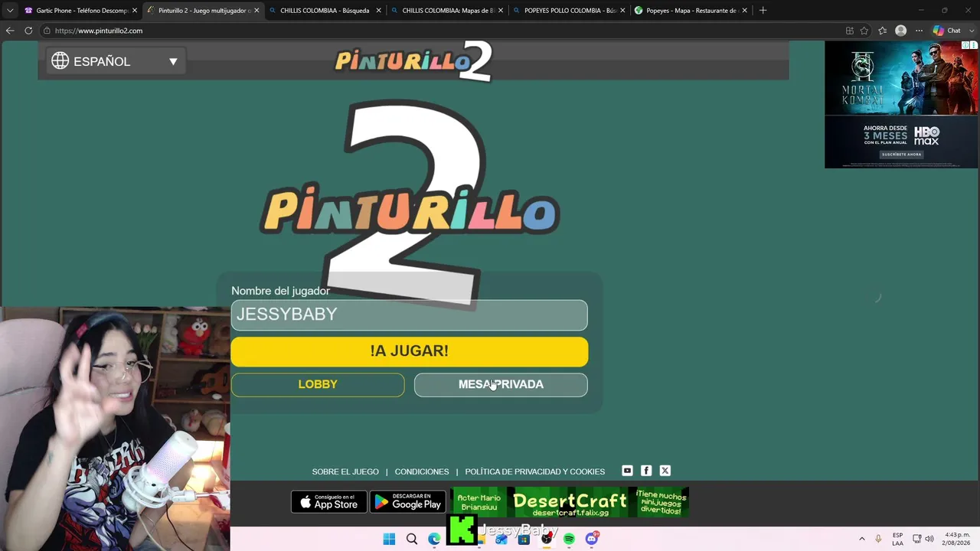
Task: Open the DesertCraft banner ad
Action: 570,502
